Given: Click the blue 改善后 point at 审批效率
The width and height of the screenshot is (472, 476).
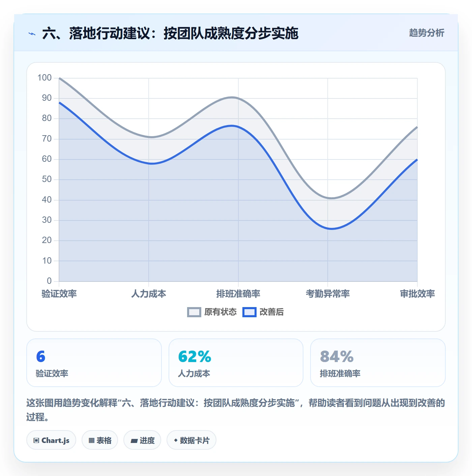Looking at the screenshot, I should (417, 159).
